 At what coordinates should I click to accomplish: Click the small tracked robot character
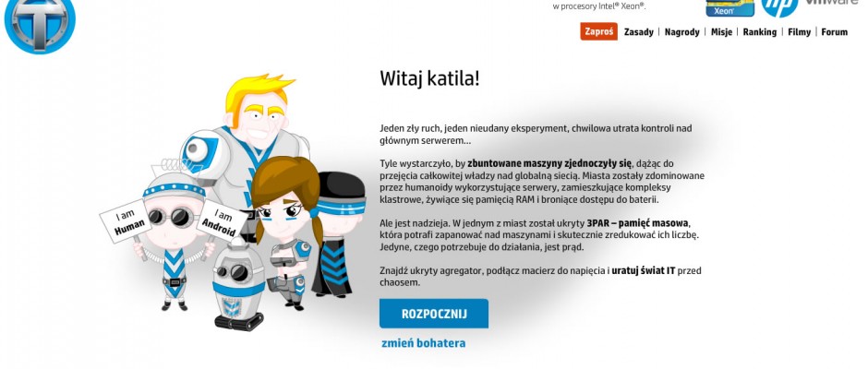coord(238,284)
